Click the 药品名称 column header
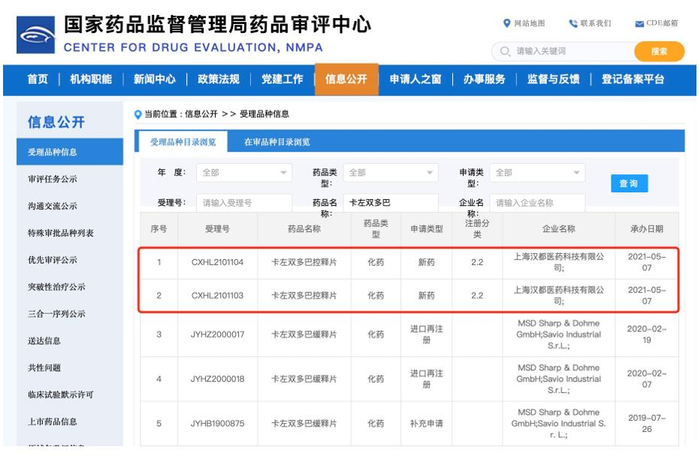700x456 pixels. pyautogui.click(x=304, y=229)
